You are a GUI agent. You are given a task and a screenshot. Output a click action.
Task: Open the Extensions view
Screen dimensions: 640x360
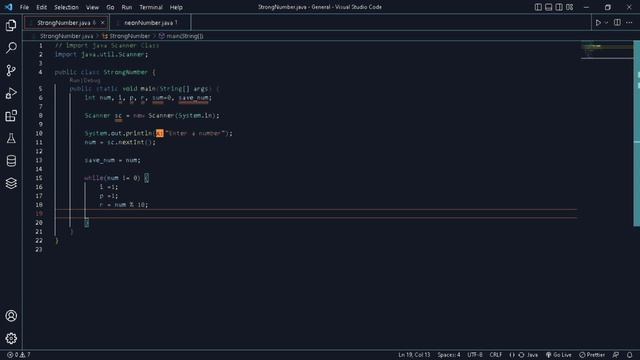click(11, 116)
